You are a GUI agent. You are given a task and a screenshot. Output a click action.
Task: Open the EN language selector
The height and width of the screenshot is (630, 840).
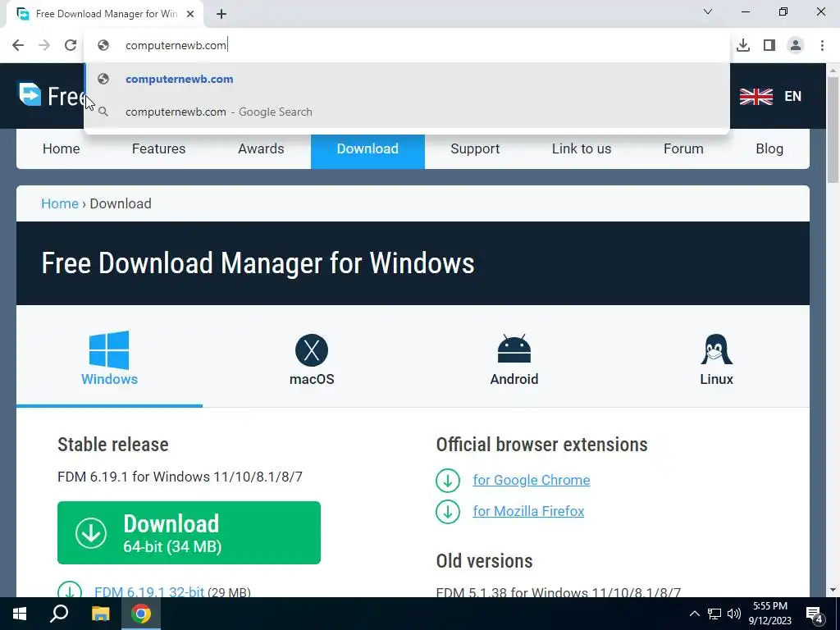point(793,97)
